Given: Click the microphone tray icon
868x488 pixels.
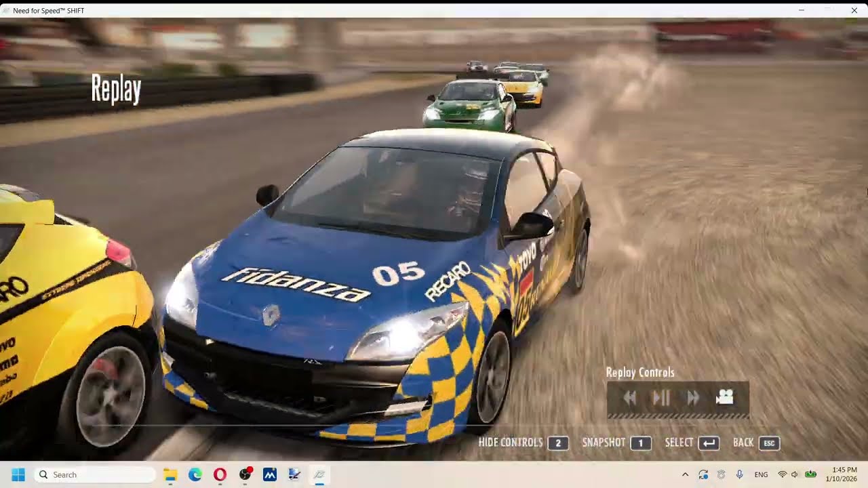Looking at the screenshot, I should pos(739,474).
